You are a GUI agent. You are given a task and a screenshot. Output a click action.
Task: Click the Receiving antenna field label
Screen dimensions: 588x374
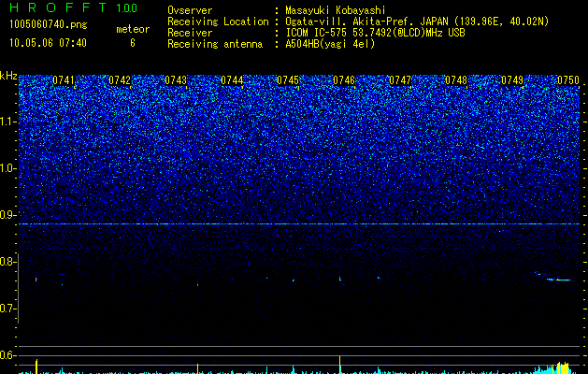point(215,44)
